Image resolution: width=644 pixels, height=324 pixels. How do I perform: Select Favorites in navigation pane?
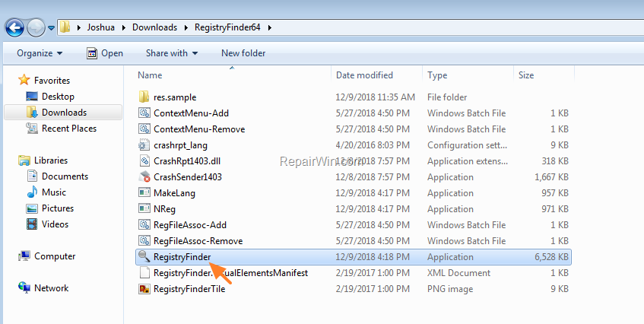click(x=52, y=80)
